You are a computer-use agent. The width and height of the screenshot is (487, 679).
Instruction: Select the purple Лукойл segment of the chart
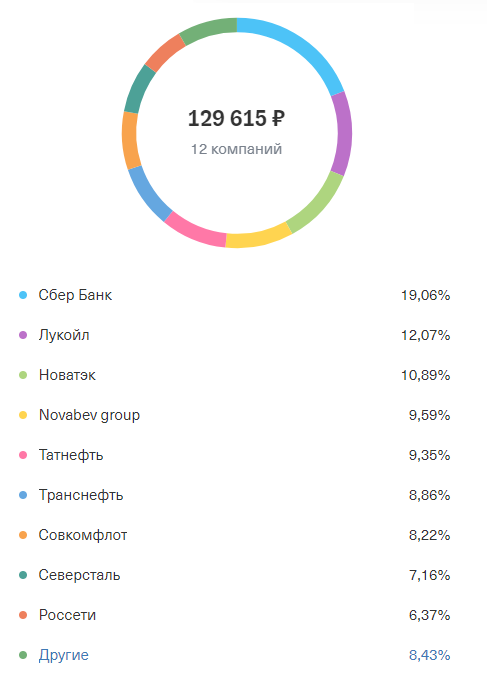343,133
